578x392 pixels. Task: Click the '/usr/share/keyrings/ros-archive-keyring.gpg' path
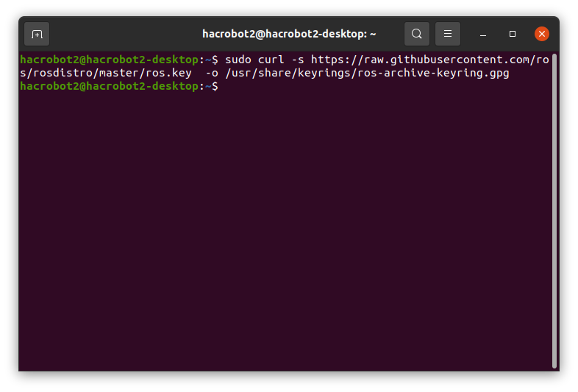click(367, 73)
